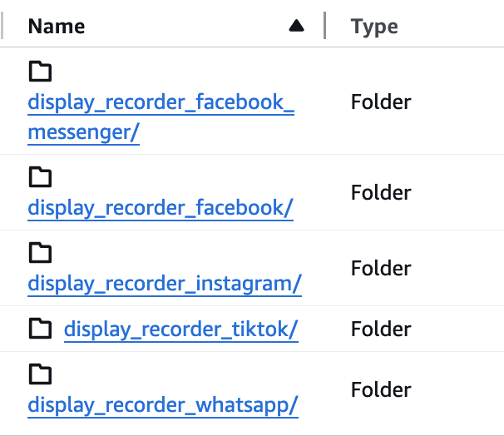
Task: Click the divider left of the Name header
Action: pos(3,27)
